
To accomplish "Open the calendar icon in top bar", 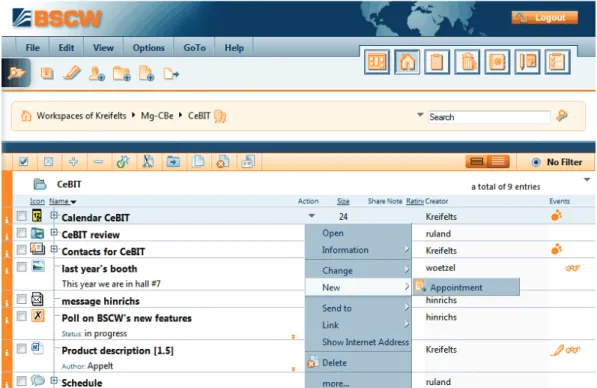I will coord(527,62).
